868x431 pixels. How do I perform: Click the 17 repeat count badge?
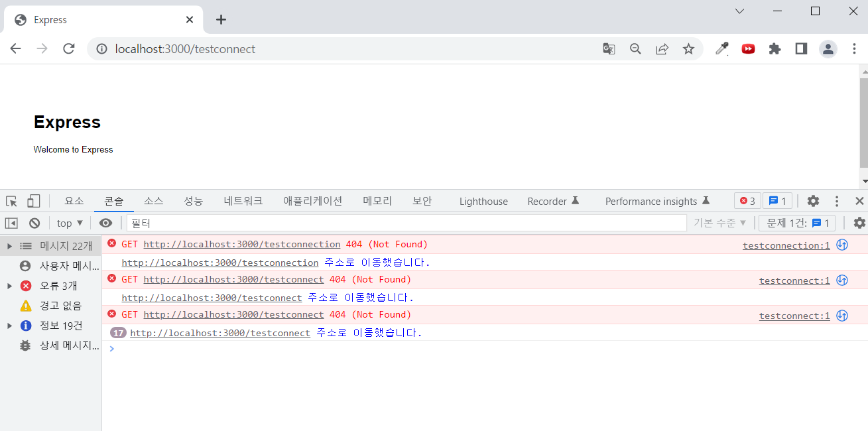click(119, 333)
